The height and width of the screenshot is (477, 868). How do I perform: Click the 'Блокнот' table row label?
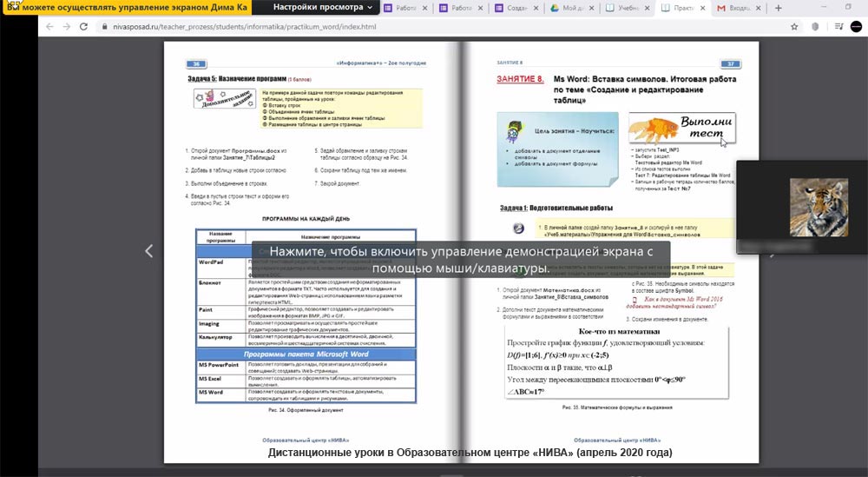coord(210,282)
